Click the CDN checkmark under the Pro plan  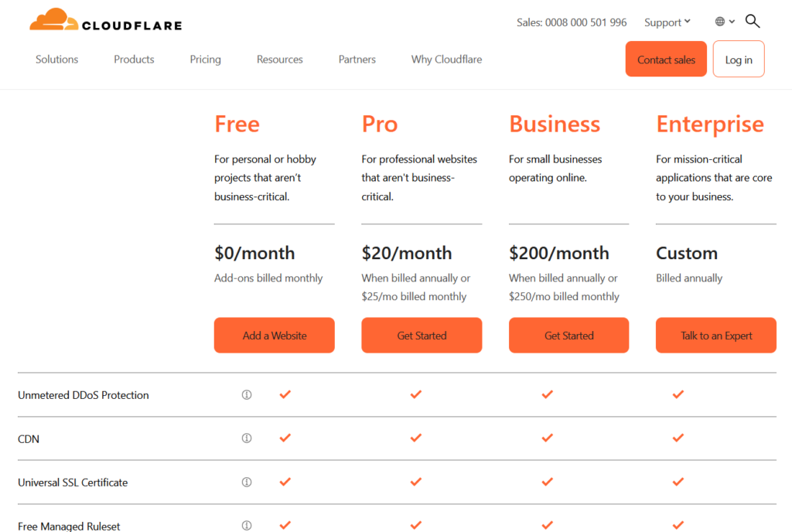416,438
